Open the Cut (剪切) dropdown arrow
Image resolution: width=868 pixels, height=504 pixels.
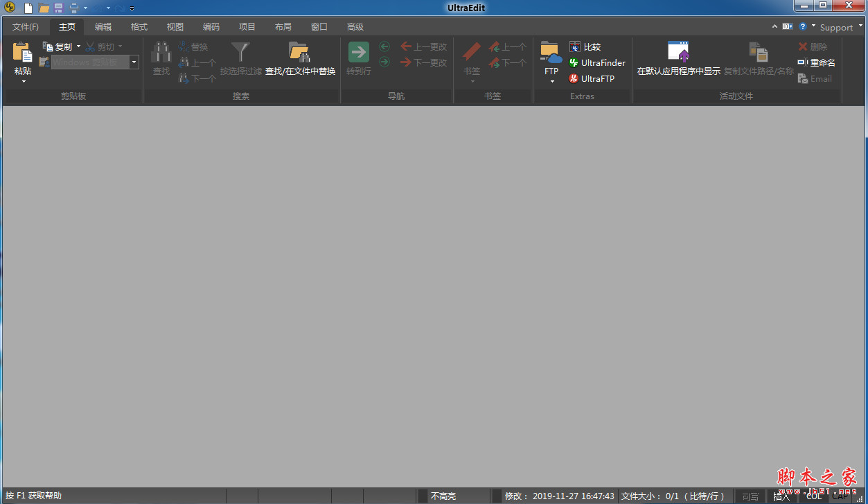120,46
